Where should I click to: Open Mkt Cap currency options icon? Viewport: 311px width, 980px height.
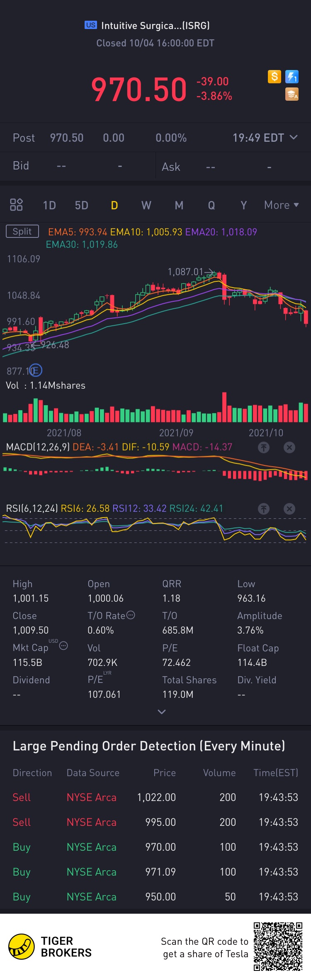point(63,646)
